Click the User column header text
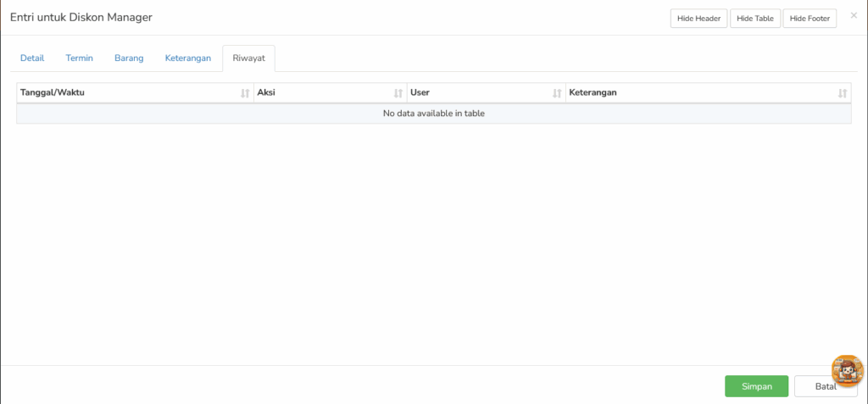This screenshot has width=868, height=404. 420,92
